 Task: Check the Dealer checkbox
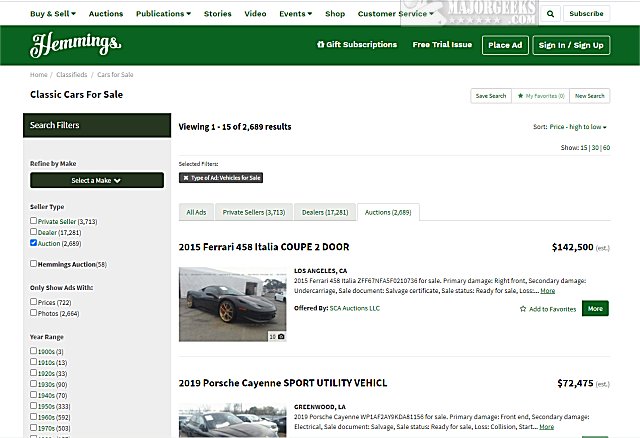tap(33, 231)
